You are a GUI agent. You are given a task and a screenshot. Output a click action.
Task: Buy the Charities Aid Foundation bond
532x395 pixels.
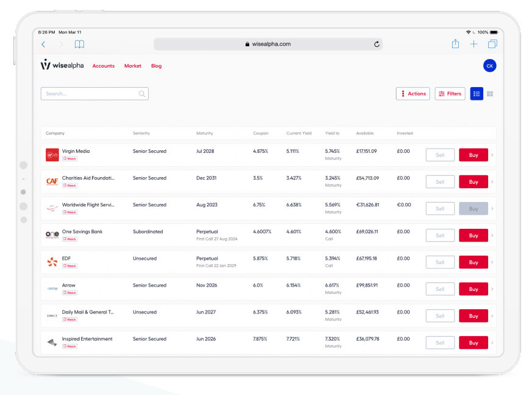click(x=473, y=181)
